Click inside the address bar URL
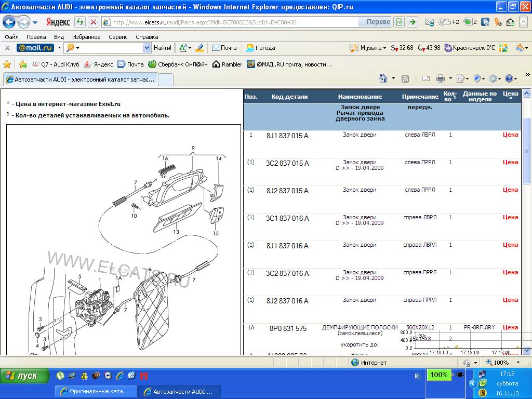This screenshot has width=532, height=399. coord(205,22)
